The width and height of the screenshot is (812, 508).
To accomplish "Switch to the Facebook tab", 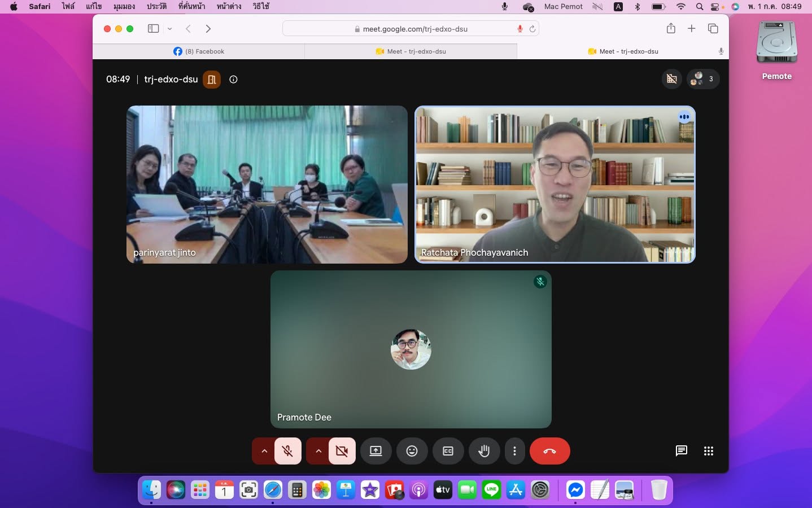I will [199, 51].
